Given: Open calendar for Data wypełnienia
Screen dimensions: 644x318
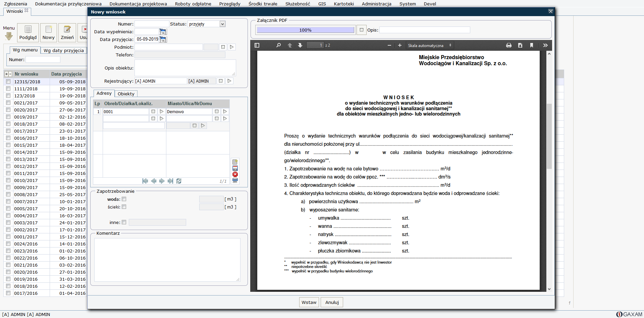Looking at the screenshot, I should [163, 32].
